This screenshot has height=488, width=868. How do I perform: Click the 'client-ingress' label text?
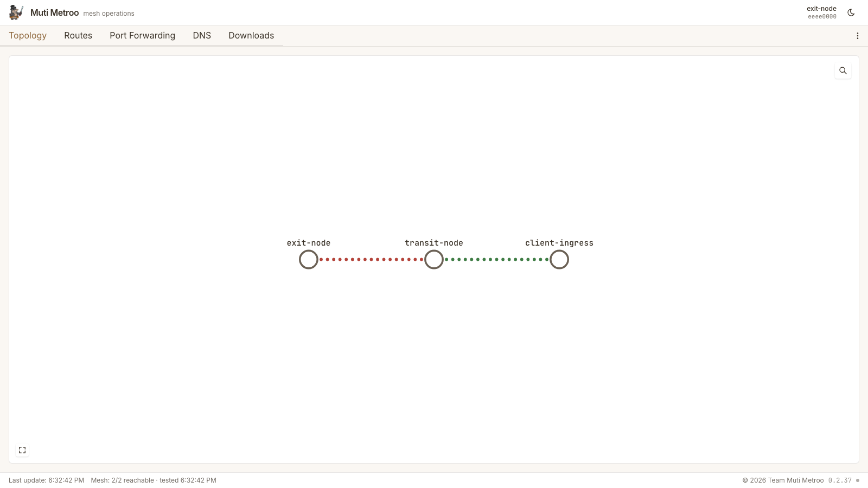pos(559,243)
